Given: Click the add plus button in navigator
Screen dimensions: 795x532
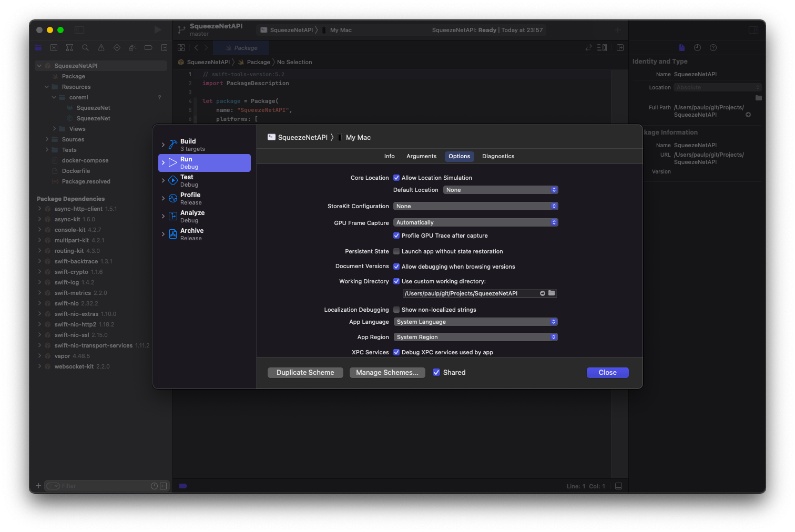Looking at the screenshot, I should click(x=38, y=486).
